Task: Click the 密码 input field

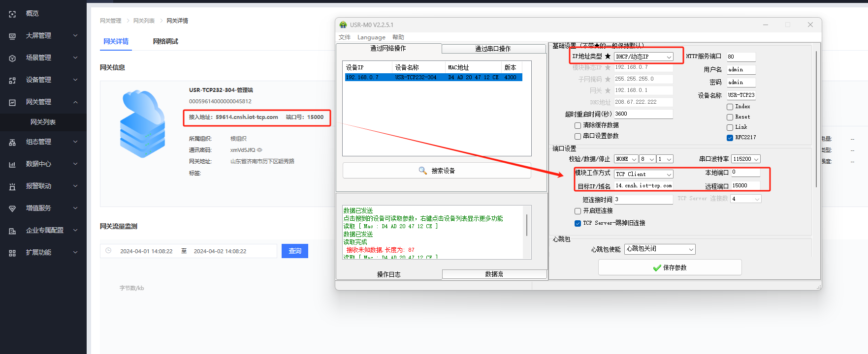Action: [741, 83]
